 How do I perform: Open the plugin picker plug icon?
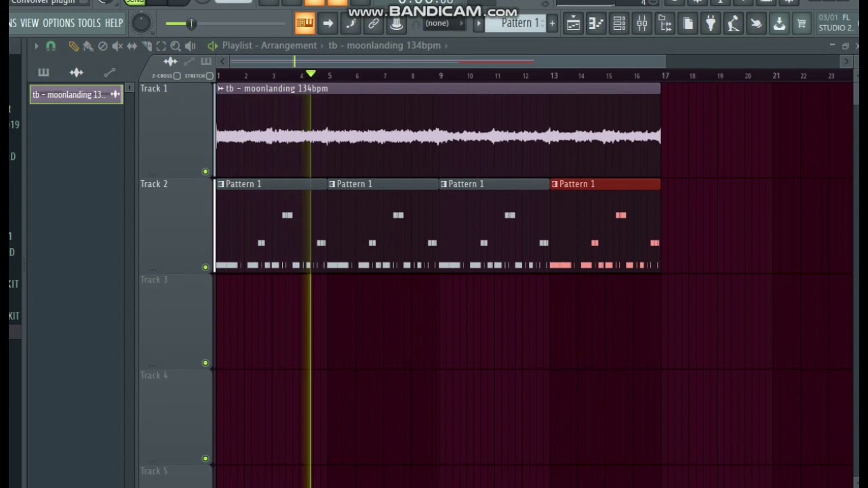coord(711,24)
